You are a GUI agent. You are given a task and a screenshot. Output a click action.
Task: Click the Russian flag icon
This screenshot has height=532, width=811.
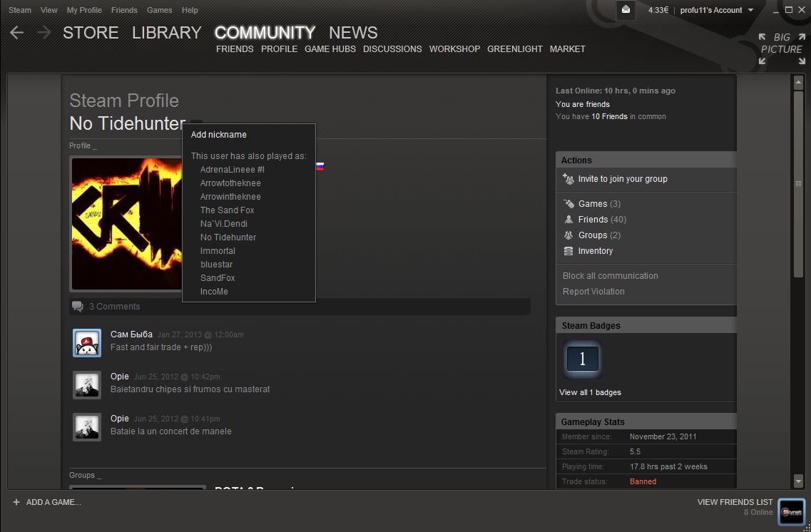320,166
